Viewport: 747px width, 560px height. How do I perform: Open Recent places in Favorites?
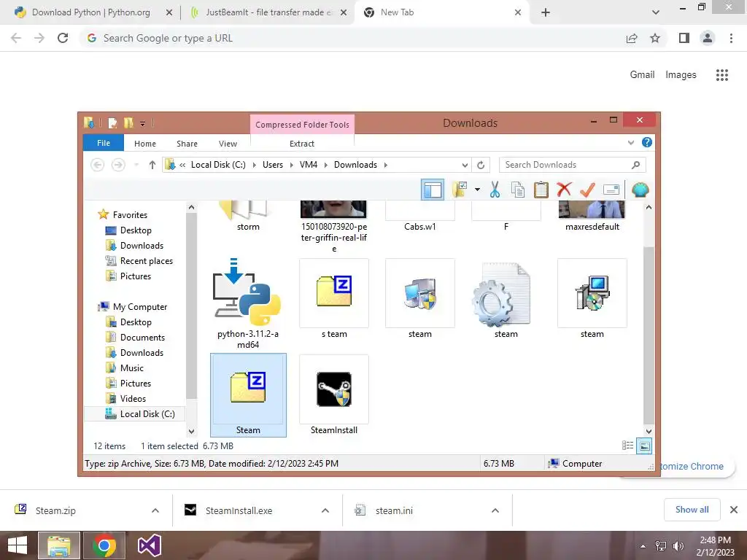[x=146, y=261]
